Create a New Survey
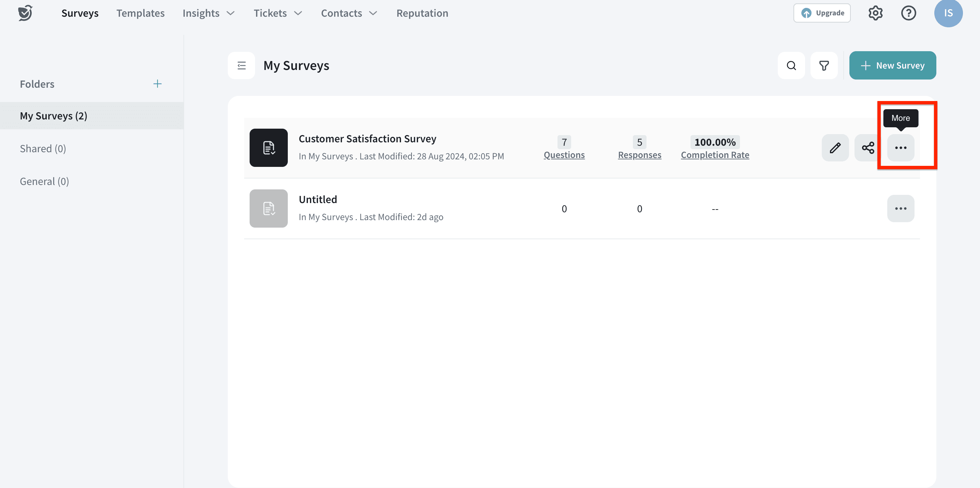980x488 pixels. [x=892, y=65]
